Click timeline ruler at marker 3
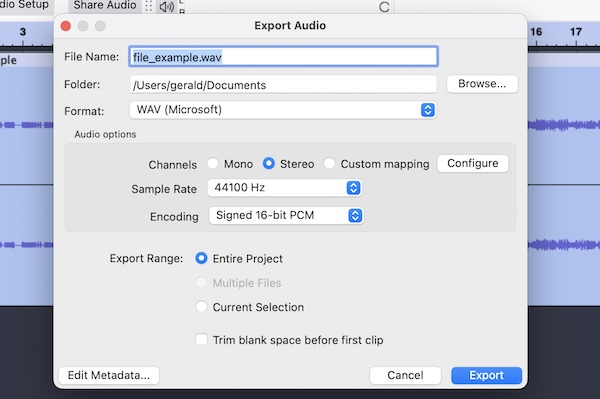The width and height of the screenshot is (600, 399). (x=23, y=32)
